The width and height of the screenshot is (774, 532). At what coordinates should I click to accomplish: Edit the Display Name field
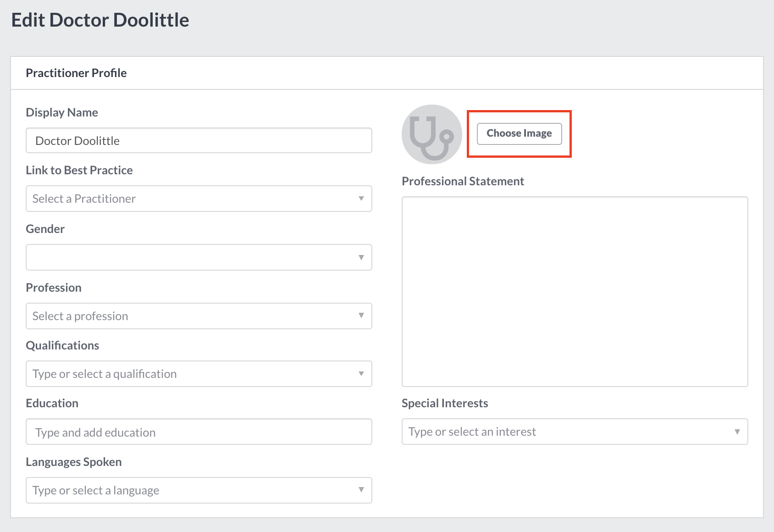[199, 140]
